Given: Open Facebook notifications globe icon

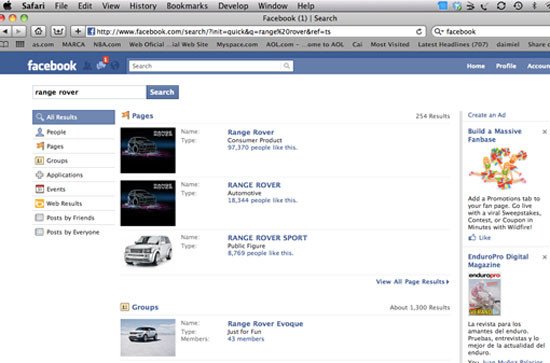Looking at the screenshot, I should (x=115, y=65).
